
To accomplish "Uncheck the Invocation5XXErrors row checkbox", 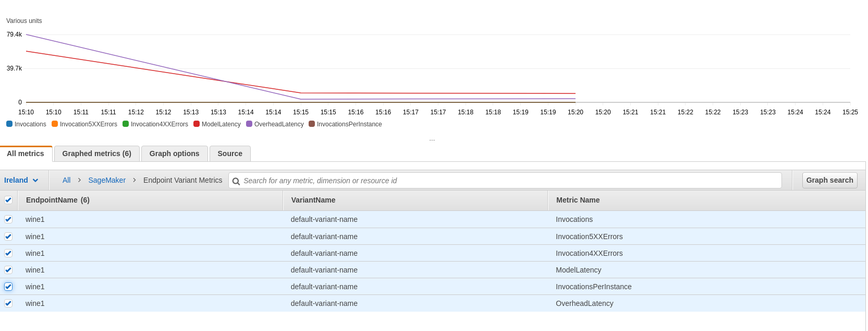I will click(x=8, y=237).
